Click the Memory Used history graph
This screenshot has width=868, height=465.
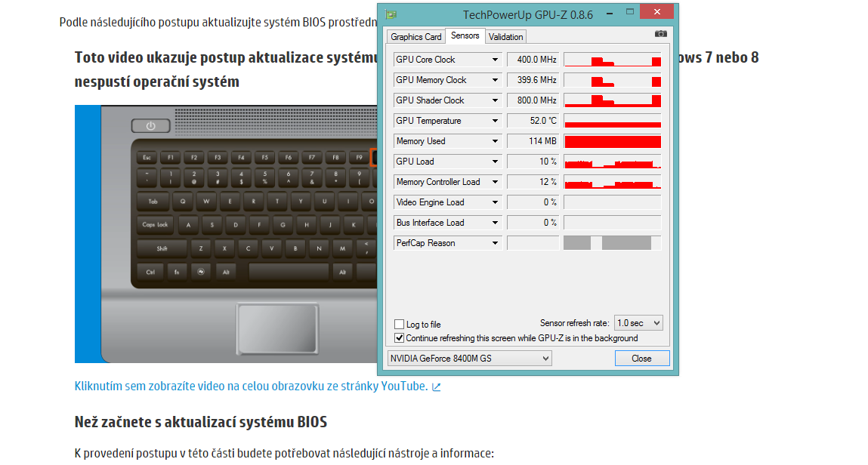click(612, 141)
